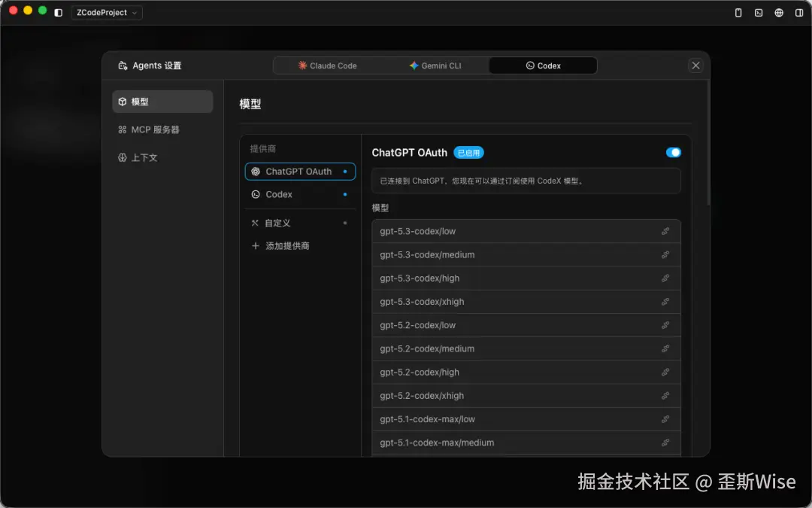Select the gpt-5.3-codex/low model text
Image resolution: width=812 pixels, height=508 pixels.
point(417,231)
